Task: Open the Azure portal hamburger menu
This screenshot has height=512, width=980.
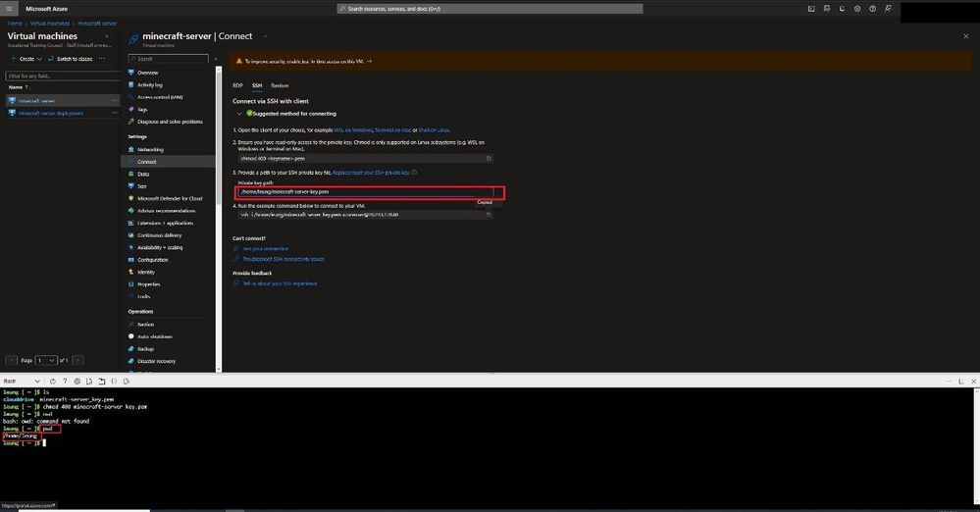Action: (x=9, y=9)
